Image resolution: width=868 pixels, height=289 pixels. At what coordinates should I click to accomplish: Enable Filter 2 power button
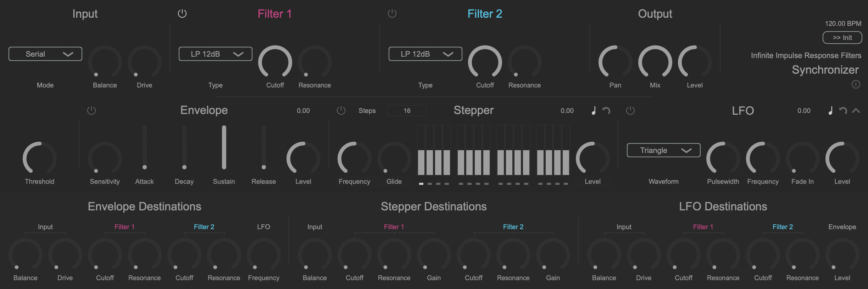(392, 14)
